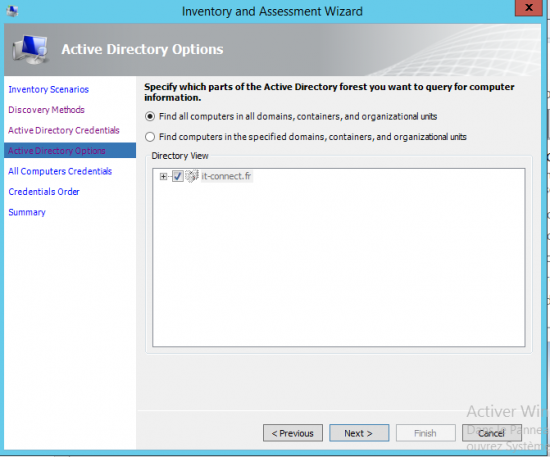Open the Summary step
The height and width of the screenshot is (457, 550).
click(27, 212)
